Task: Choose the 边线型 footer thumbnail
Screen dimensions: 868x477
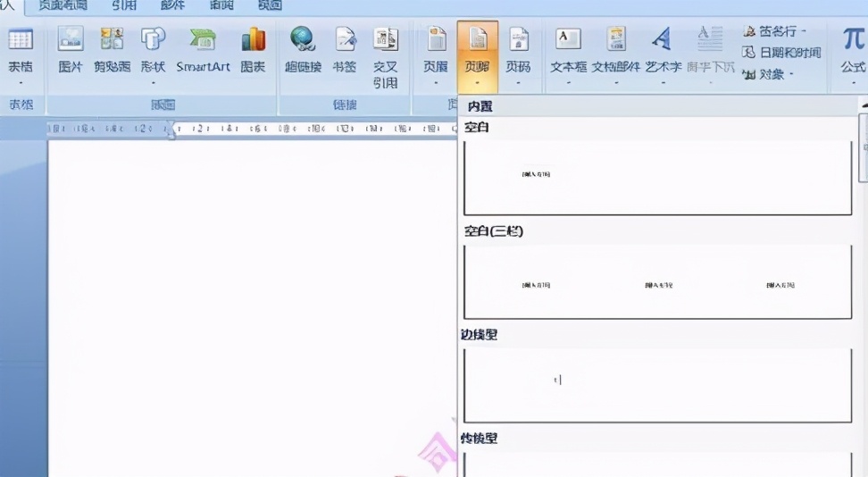Action: tap(657, 385)
